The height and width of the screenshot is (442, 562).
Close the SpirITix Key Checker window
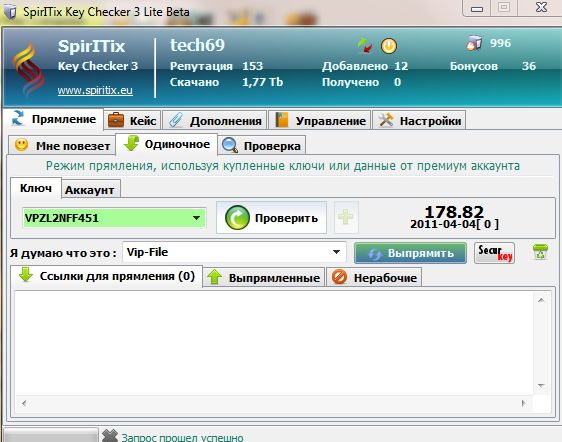coord(541,7)
